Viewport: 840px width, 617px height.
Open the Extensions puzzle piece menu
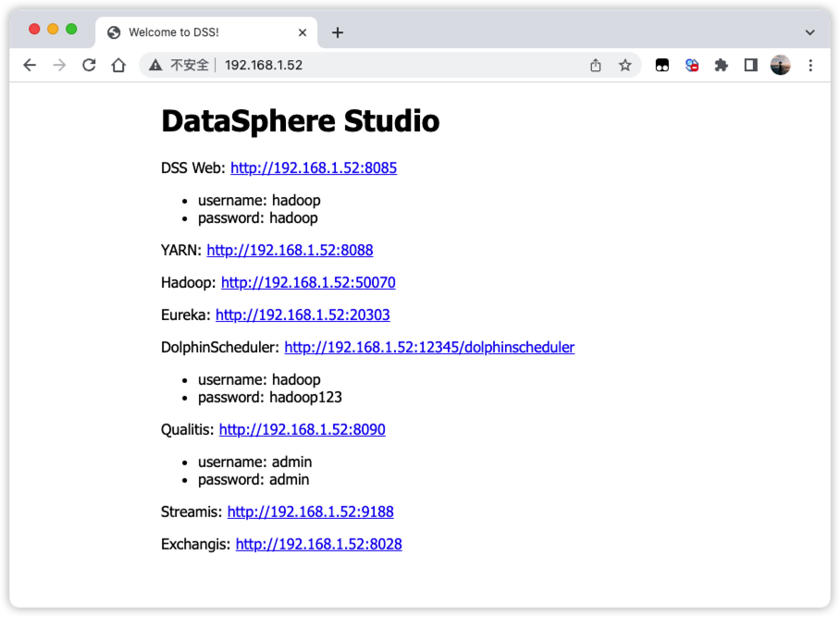pyautogui.click(x=721, y=66)
